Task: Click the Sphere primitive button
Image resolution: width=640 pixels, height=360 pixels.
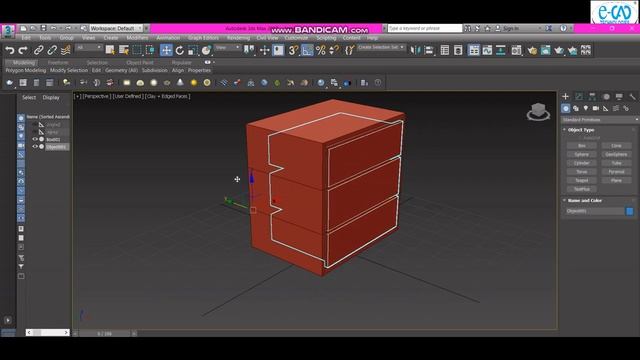Action: tap(582, 154)
